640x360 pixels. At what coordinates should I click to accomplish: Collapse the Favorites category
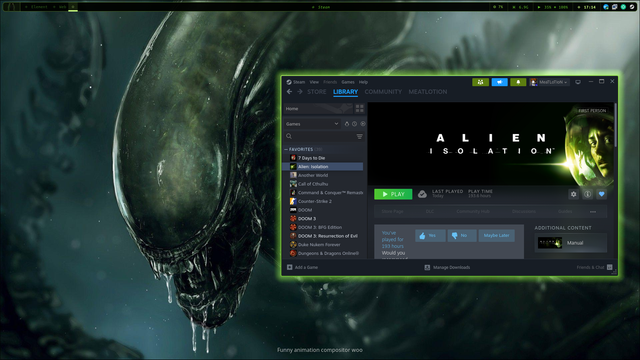click(286, 149)
